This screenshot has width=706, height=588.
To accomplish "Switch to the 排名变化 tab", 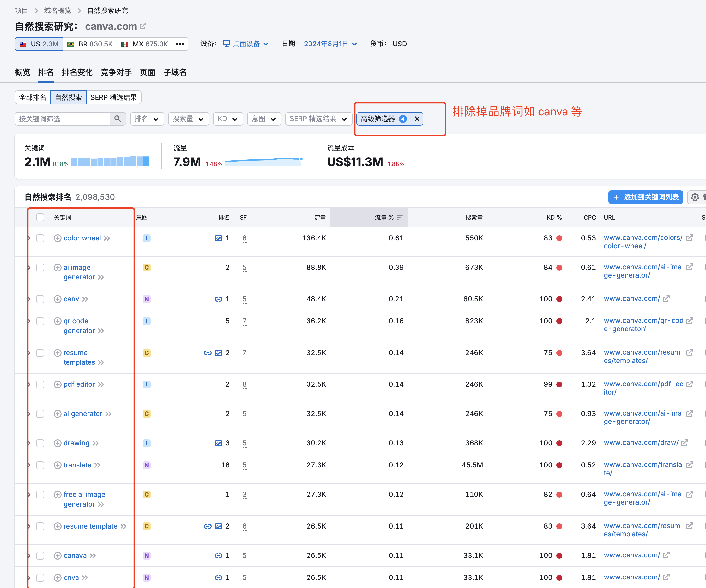I will click(77, 72).
